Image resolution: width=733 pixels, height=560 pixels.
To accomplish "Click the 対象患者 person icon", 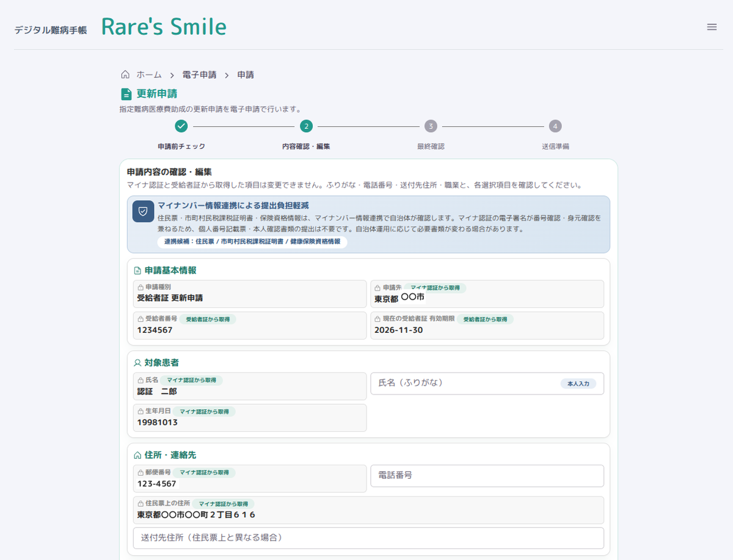I will (x=137, y=363).
